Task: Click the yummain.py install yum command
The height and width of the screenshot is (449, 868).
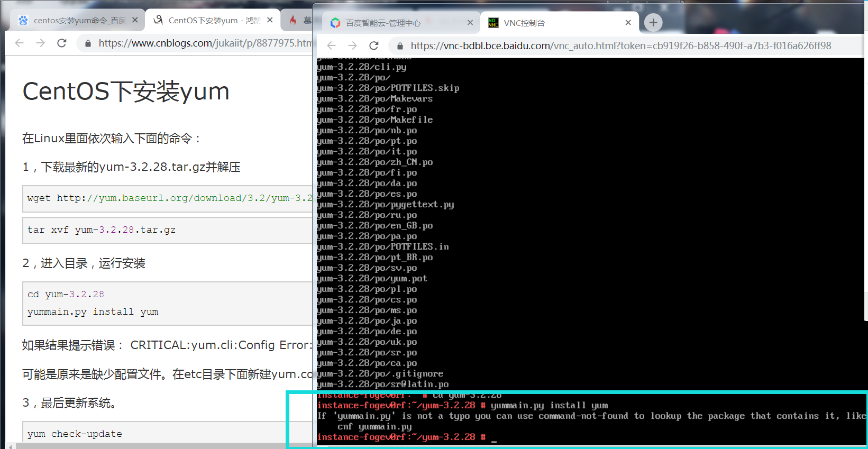Action: coord(93,311)
